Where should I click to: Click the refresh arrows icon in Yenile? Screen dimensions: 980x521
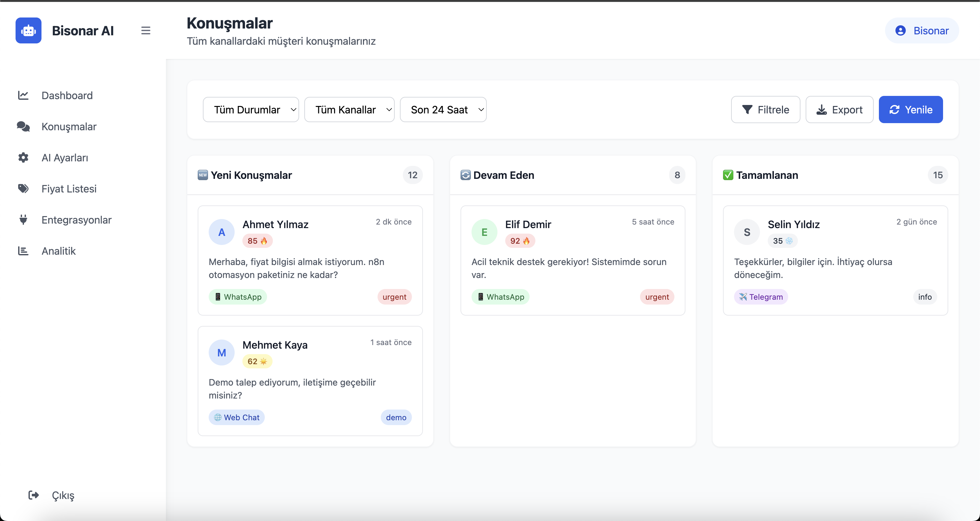[x=894, y=110]
